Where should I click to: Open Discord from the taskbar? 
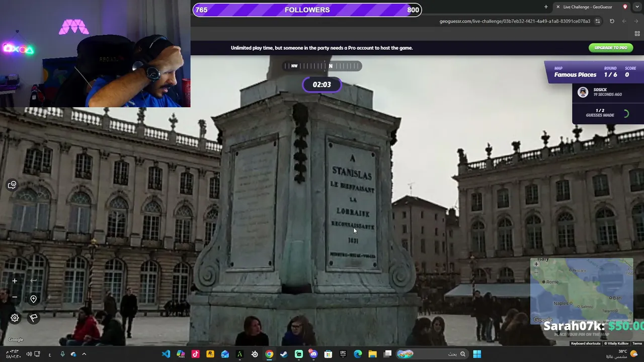[313, 354]
